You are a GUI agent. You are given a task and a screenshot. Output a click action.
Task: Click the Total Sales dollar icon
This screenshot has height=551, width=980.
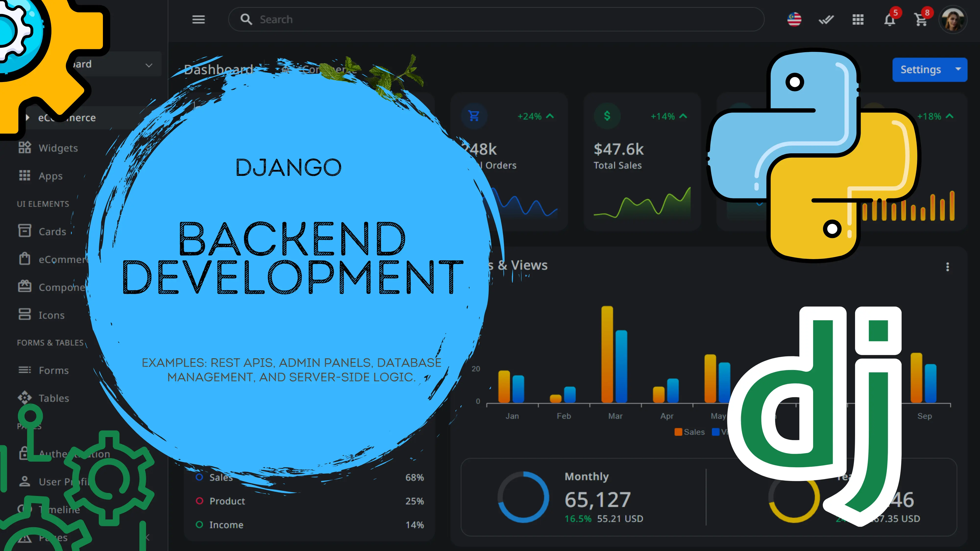tap(607, 116)
